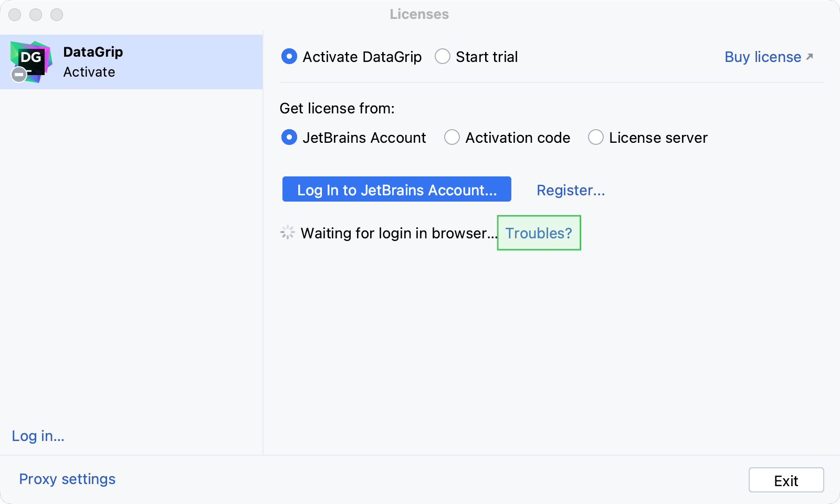The height and width of the screenshot is (504, 840).
Task: Click the loading spinner next to login status
Action: [287, 233]
